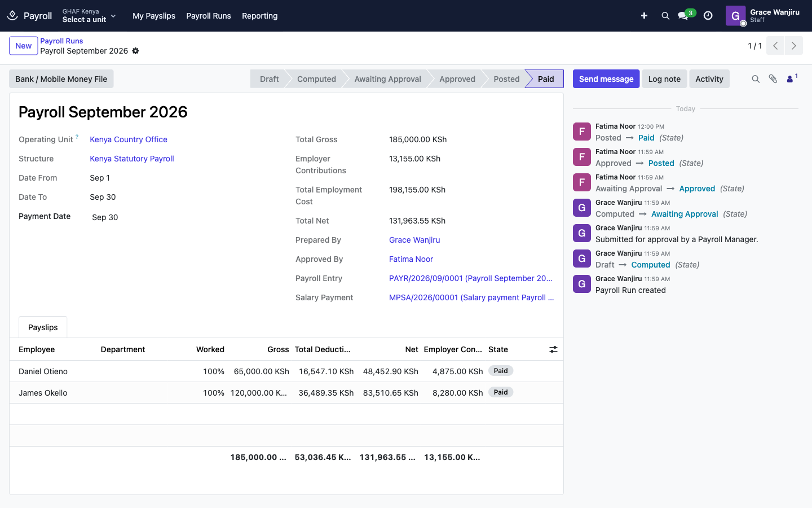
Task: Click the Payroll app home logo icon
Action: (12, 16)
